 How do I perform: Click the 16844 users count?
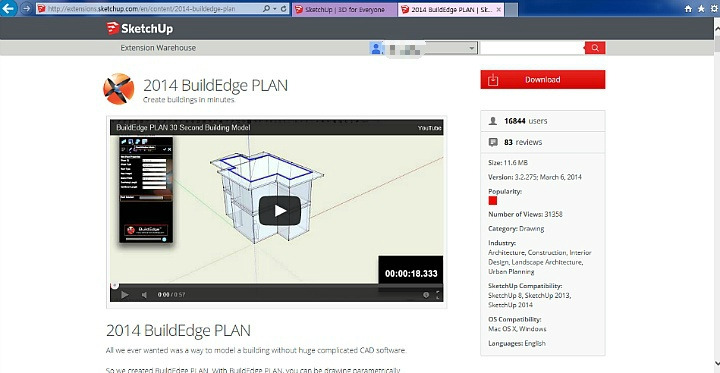(x=525, y=121)
